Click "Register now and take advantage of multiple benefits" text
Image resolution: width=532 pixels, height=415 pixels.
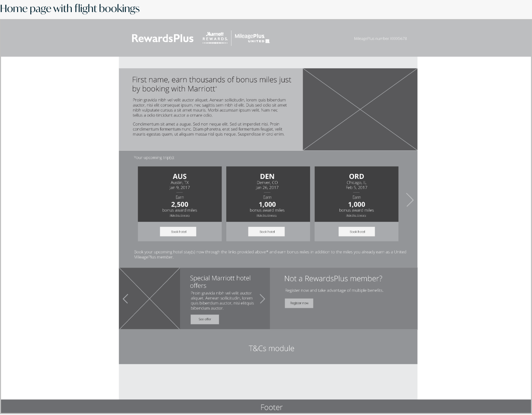[334, 290]
